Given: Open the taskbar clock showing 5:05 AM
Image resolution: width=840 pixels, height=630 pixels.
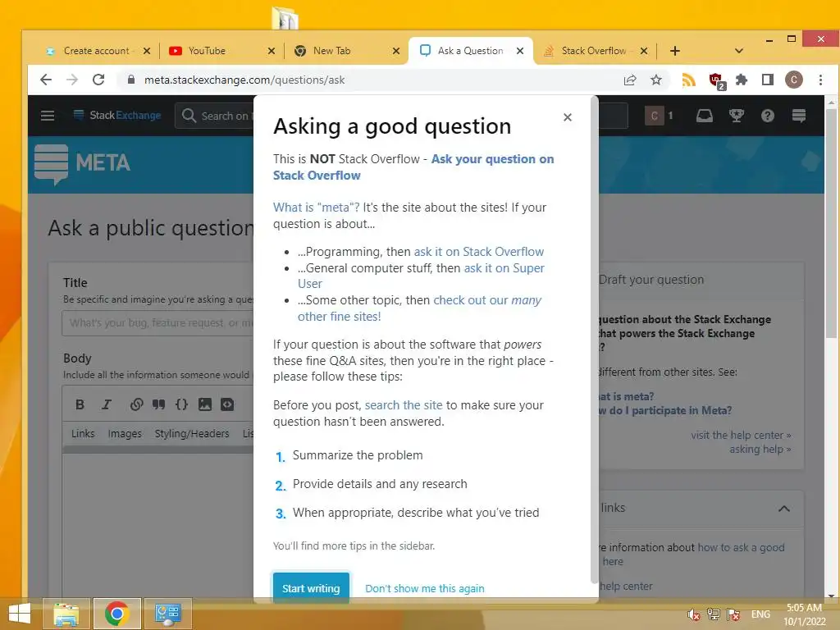Looking at the screenshot, I should pyautogui.click(x=804, y=614).
